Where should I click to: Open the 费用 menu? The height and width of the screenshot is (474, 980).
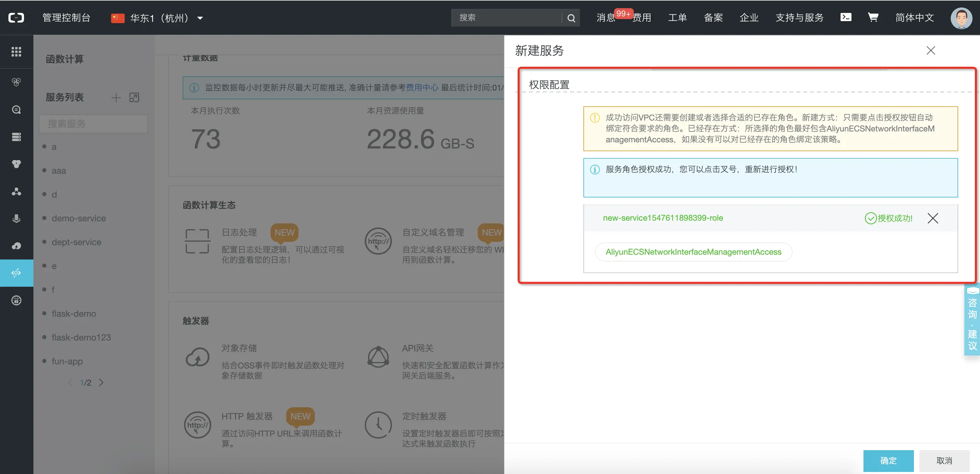click(x=642, y=17)
